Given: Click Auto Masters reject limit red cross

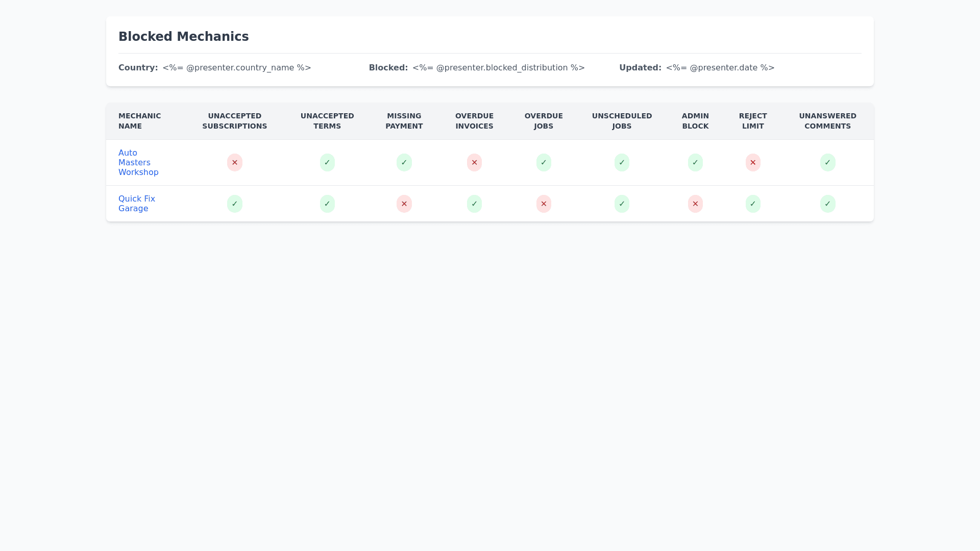Looking at the screenshot, I should (x=753, y=163).
